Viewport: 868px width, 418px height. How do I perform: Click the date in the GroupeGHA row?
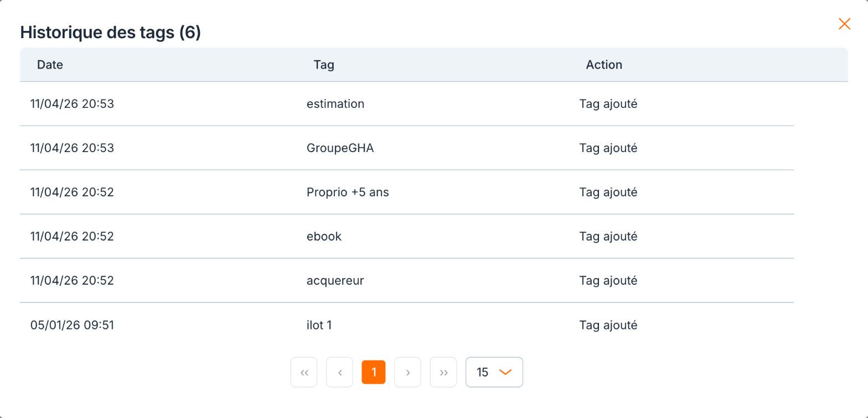72,148
